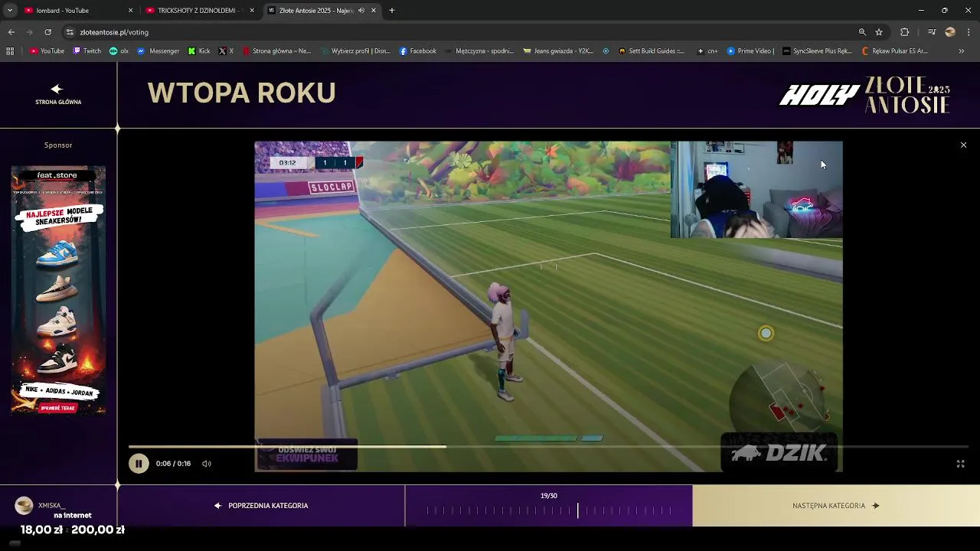The width and height of the screenshot is (980, 551).
Task: Click the XMISKA_ donation avatar
Action: 24,506
